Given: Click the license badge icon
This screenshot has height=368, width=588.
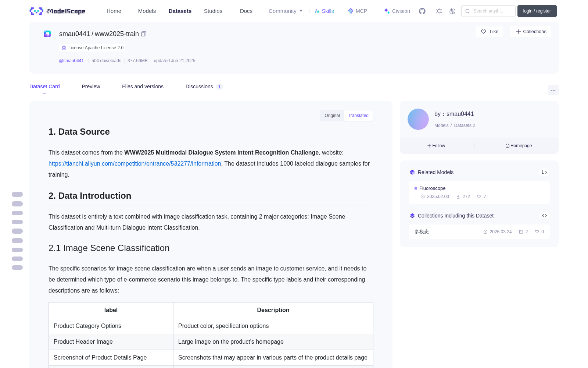Looking at the screenshot, I should pos(64,48).
